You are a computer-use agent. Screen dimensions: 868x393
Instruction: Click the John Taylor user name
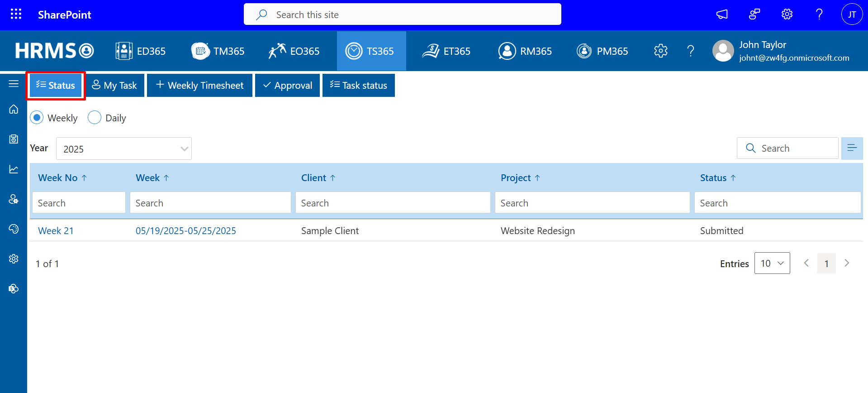(763, 45)
